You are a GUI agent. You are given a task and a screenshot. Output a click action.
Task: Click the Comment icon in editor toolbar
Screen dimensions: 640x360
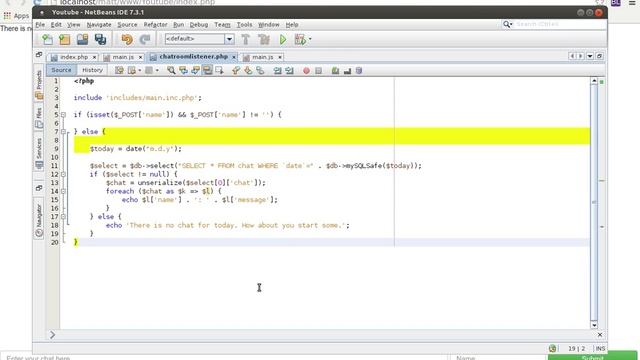tap(335, 71)
